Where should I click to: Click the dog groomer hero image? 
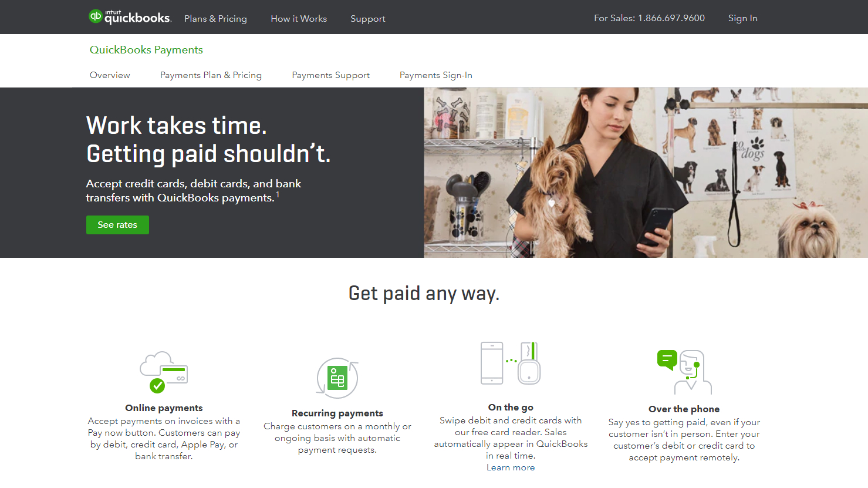click(x=646, y=173)
